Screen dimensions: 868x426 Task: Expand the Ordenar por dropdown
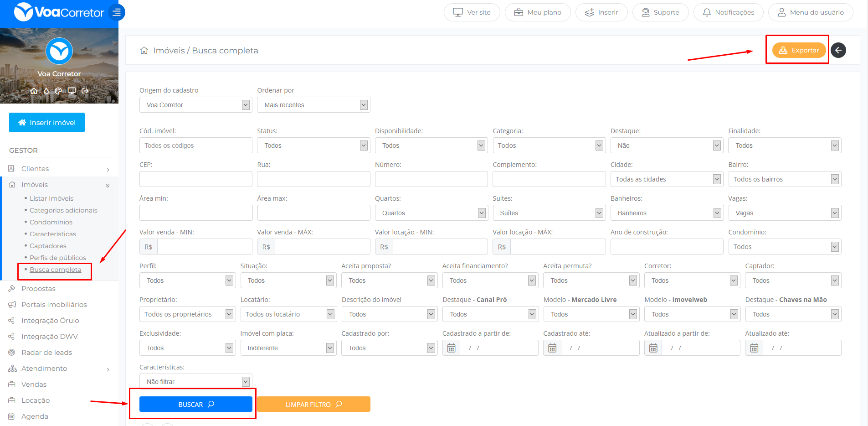pyautogui.click(x=313, y=105)
